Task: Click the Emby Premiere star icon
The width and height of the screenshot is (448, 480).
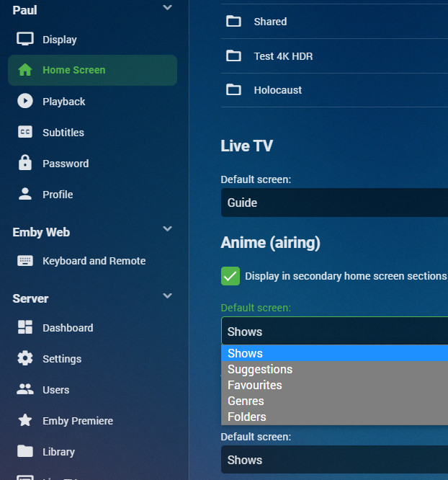Action: click(25, 420)
